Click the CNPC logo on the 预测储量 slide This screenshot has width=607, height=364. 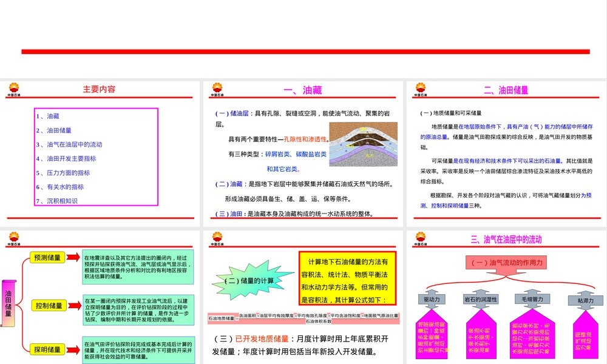(x=14, y=238)
